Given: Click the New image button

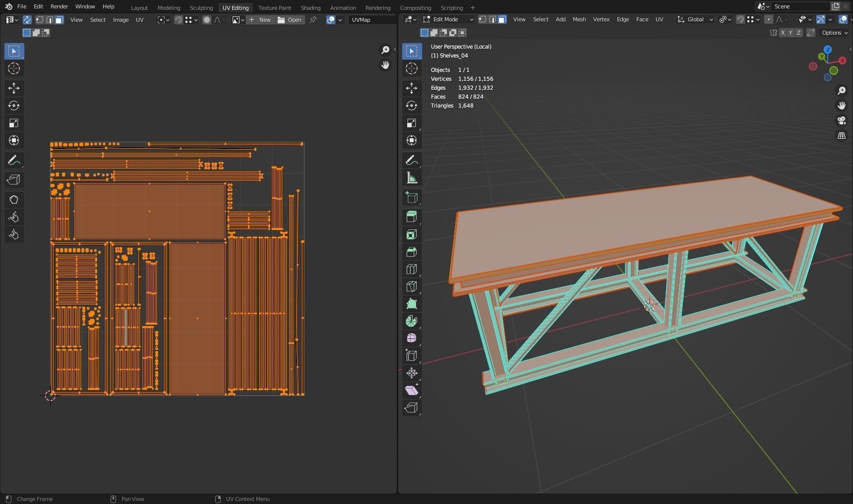Looking at the screenshot, I should tap(260, 20).
